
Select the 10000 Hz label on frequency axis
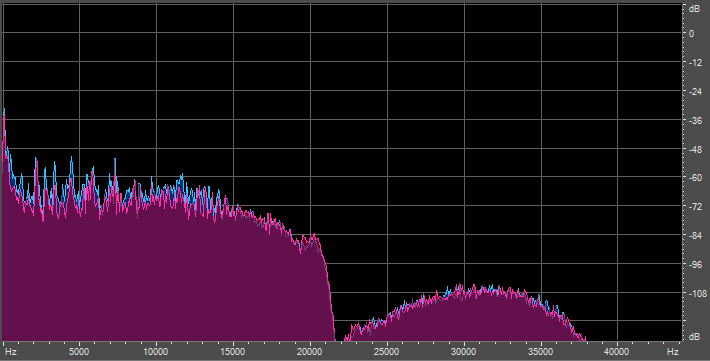coord(156,352)
